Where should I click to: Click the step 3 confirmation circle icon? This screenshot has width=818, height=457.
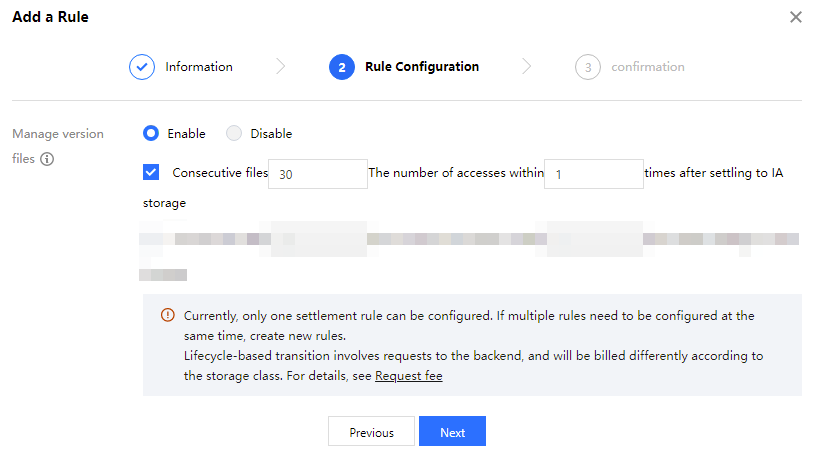click(588, 67)
